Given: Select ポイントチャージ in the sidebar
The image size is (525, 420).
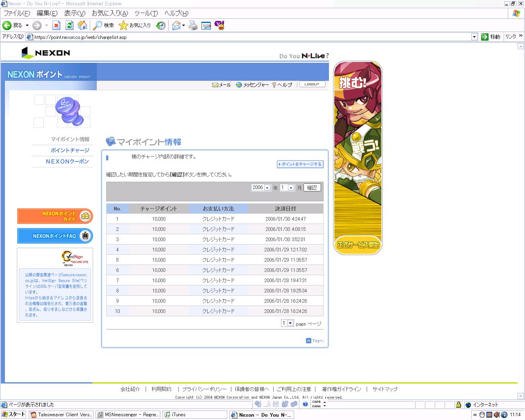Looking at the screenshot, I should tap(70, 151).
